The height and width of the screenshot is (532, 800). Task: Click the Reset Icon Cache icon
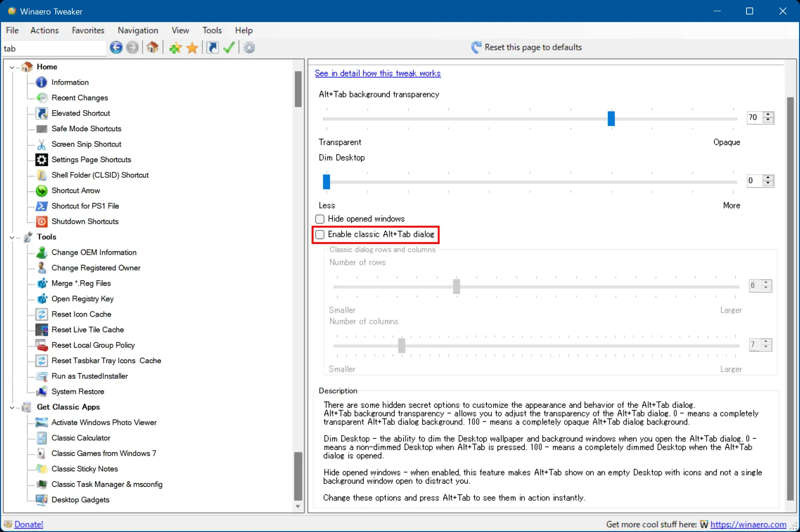[42, 314]
